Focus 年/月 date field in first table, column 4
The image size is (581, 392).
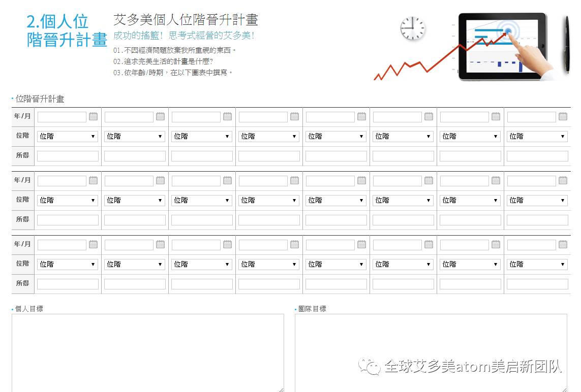pyautogui.click(x=263, y=117)
